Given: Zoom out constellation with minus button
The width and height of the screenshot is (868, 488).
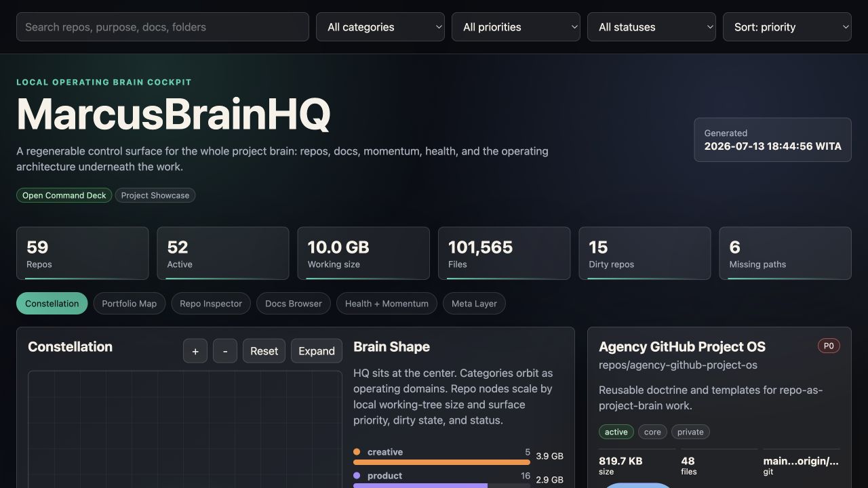Looking at the screenshot, I should (225, 351).
